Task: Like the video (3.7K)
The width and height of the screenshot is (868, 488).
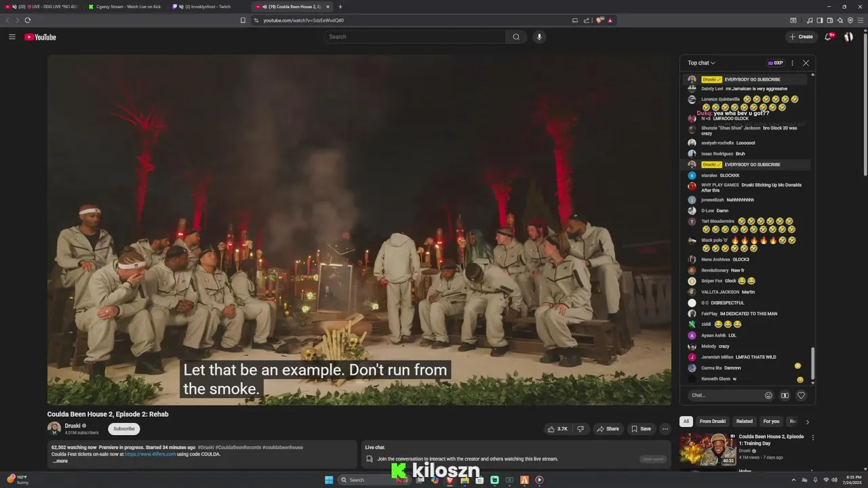Action: click(557, 428)
